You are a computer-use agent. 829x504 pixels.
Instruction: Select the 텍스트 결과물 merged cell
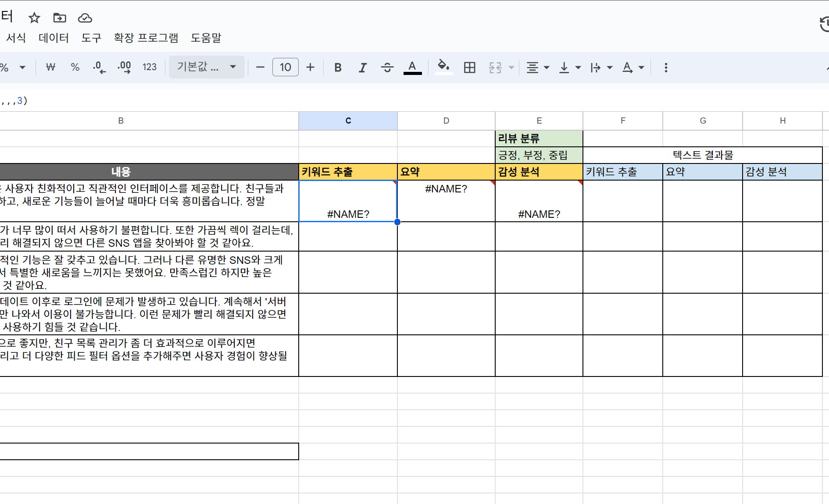point(703,155)
